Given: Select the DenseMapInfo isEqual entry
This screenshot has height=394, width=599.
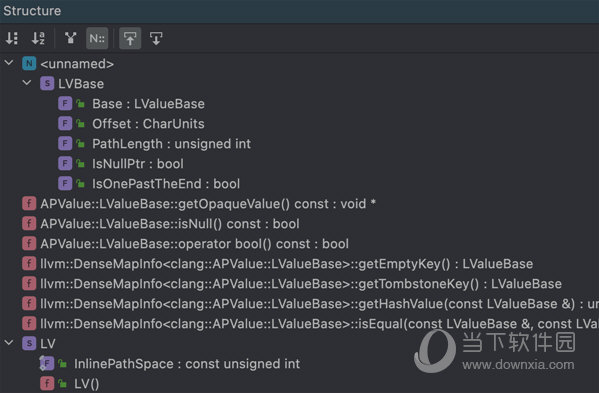Looking at the screenshot, I should click(319, 324).
